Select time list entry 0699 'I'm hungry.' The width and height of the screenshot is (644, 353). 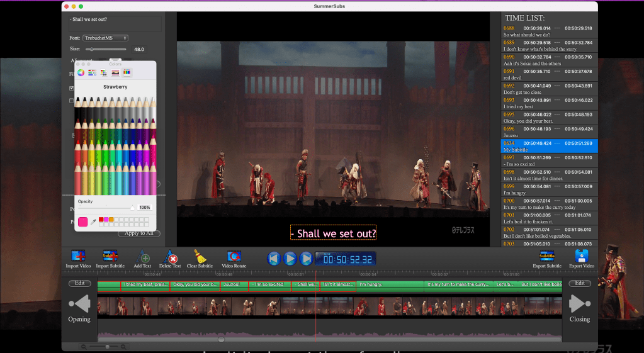tap(550, 189)
